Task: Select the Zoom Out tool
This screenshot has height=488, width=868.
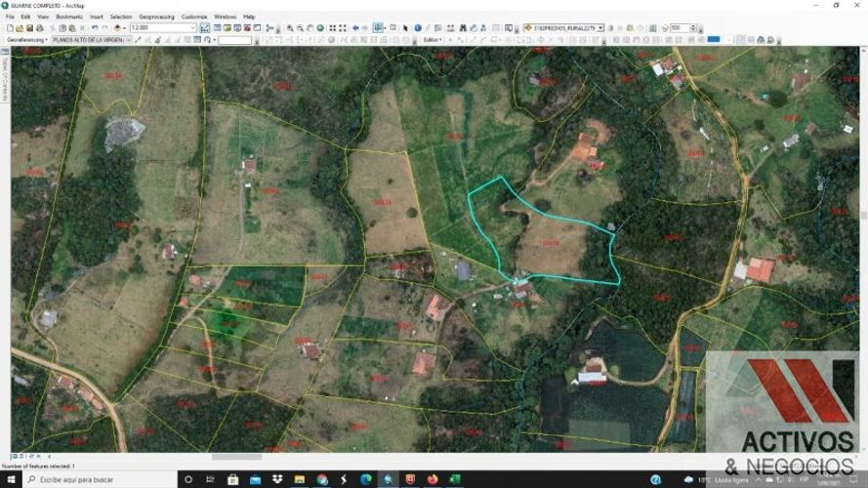Action: [300, 27]
